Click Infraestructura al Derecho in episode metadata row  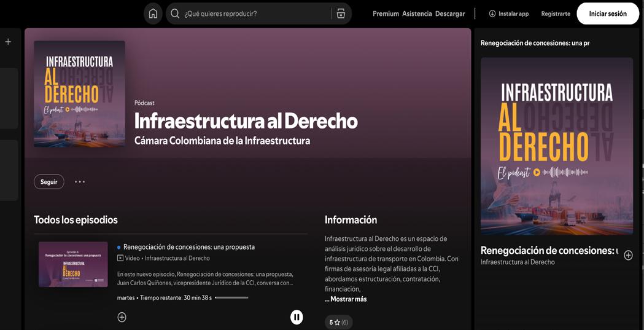[177, 258]
